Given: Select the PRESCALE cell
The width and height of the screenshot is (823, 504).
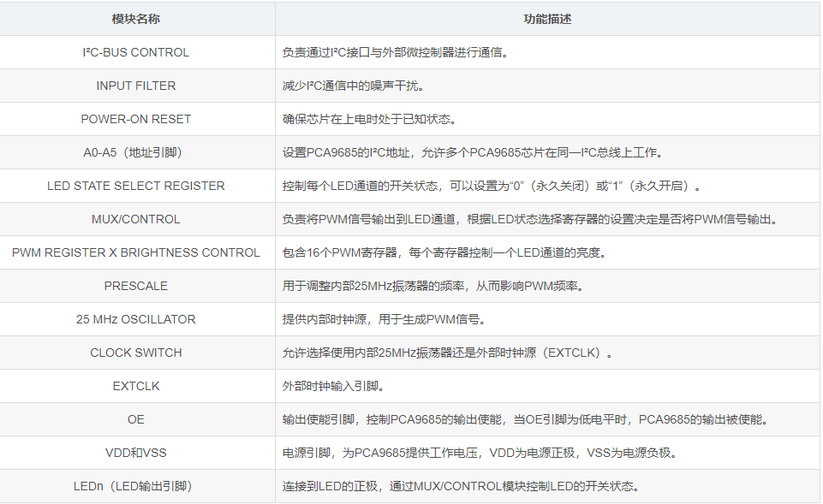Looking at the screenshot, I should pyautogui.click(x=136, y=286).
